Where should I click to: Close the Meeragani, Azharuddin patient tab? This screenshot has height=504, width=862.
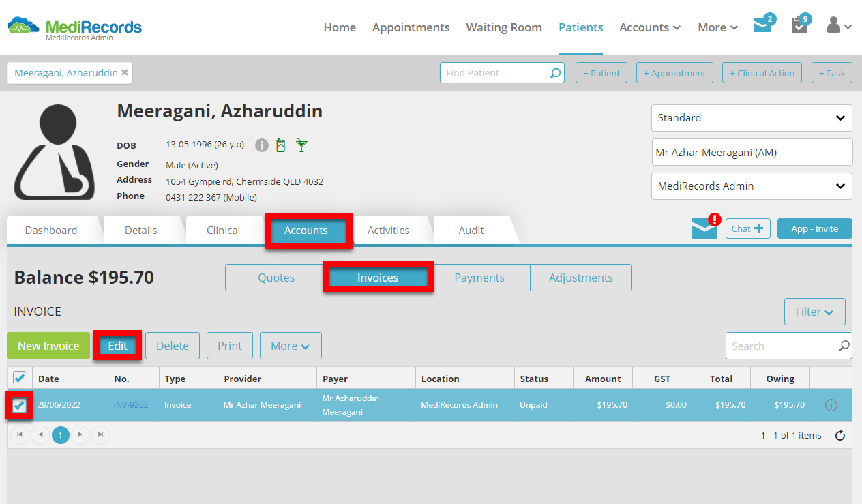[125, 72]
